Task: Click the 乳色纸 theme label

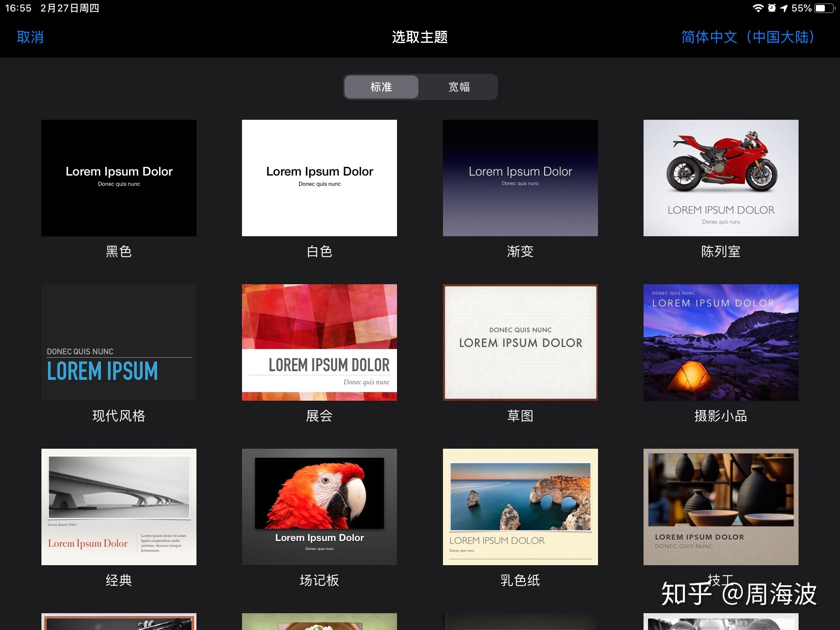Action: (520, 580)
